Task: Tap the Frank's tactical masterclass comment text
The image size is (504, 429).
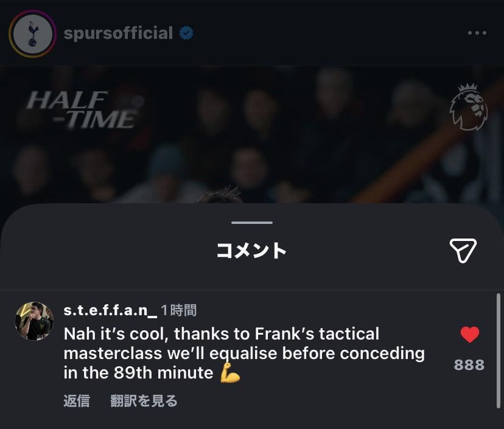Action: click(243, 353)
